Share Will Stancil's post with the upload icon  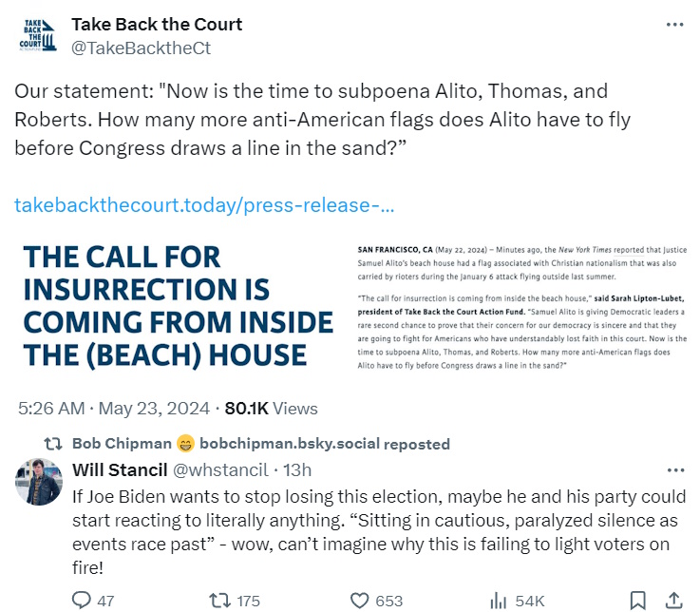(x=673, y=601)
